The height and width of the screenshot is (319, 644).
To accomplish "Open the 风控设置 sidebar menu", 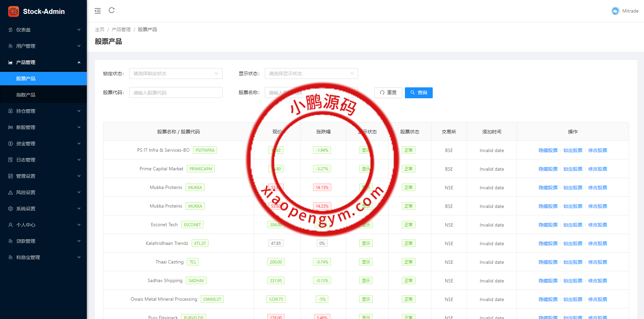I will (x=43, y=192).
